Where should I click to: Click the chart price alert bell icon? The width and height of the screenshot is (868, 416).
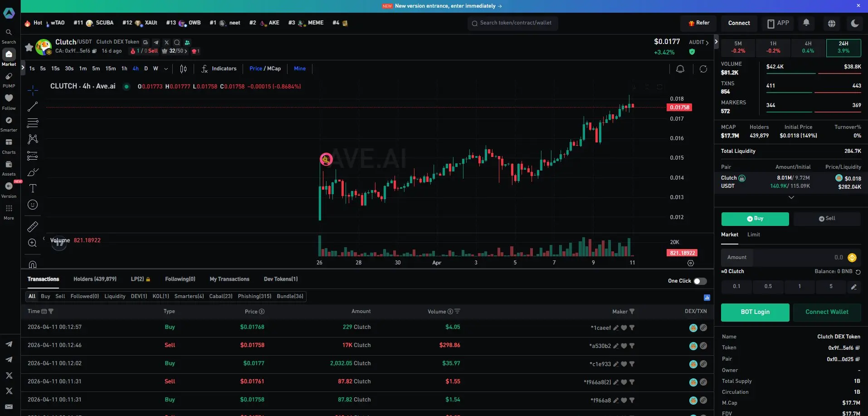pos(680,69)
